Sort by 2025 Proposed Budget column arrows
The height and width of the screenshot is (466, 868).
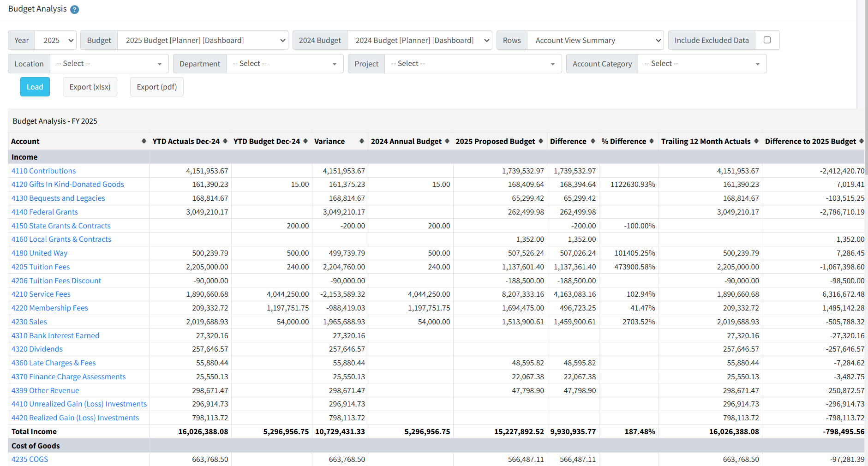[541, 141]
